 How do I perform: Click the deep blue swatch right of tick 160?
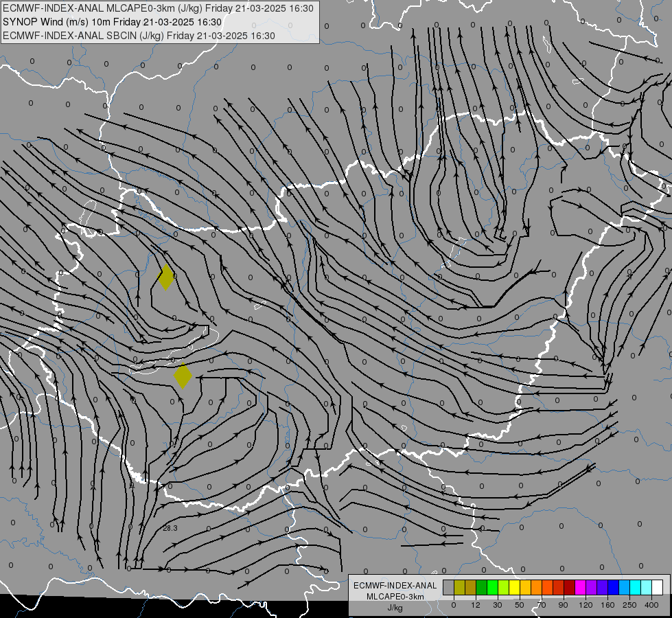point(613,587)
